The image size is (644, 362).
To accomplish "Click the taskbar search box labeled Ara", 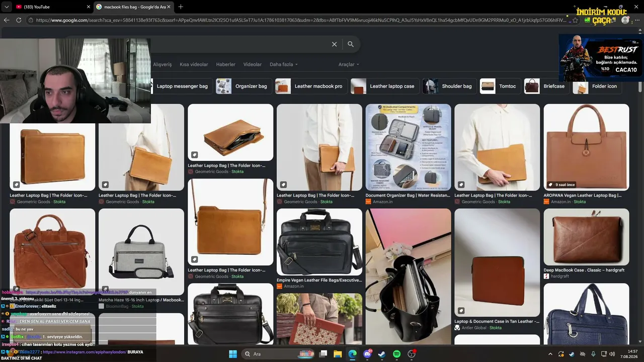I will (278, 354).
